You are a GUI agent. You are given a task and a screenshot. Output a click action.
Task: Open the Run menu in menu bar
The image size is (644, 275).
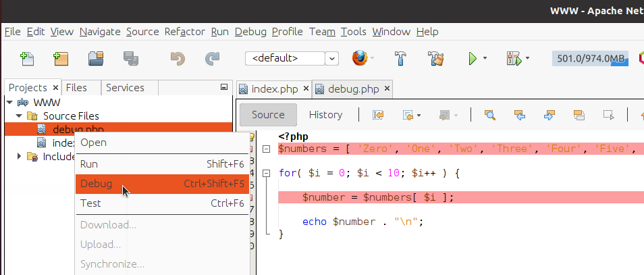click(220, 32)
